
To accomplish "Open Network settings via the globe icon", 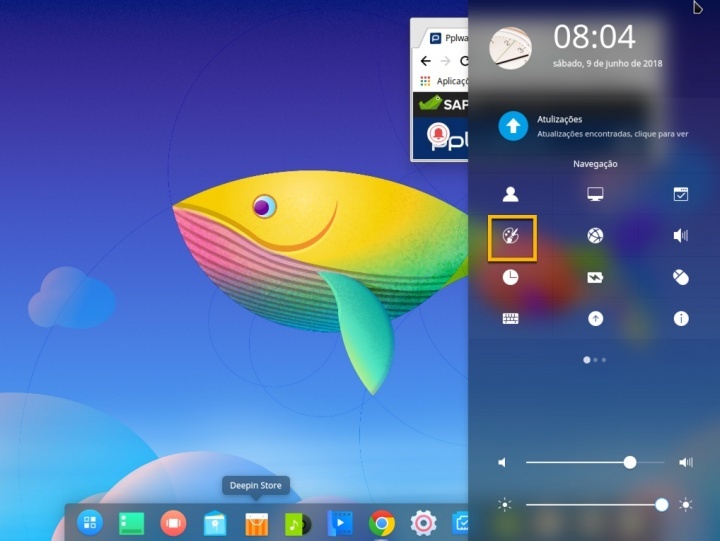I will tap(595, 237).
